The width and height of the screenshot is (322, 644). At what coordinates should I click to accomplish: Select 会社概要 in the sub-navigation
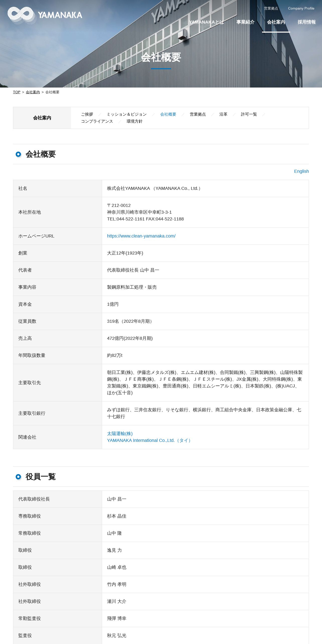tap(168, 114)
